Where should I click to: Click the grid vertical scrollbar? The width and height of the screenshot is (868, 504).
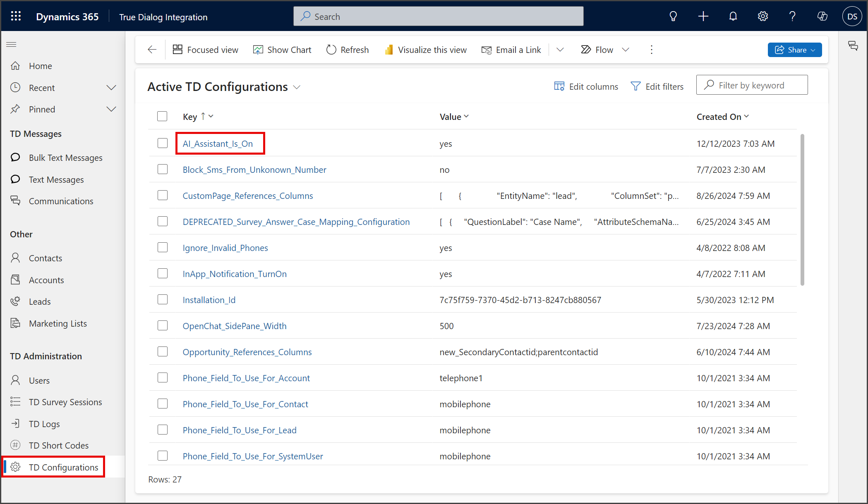803,210
